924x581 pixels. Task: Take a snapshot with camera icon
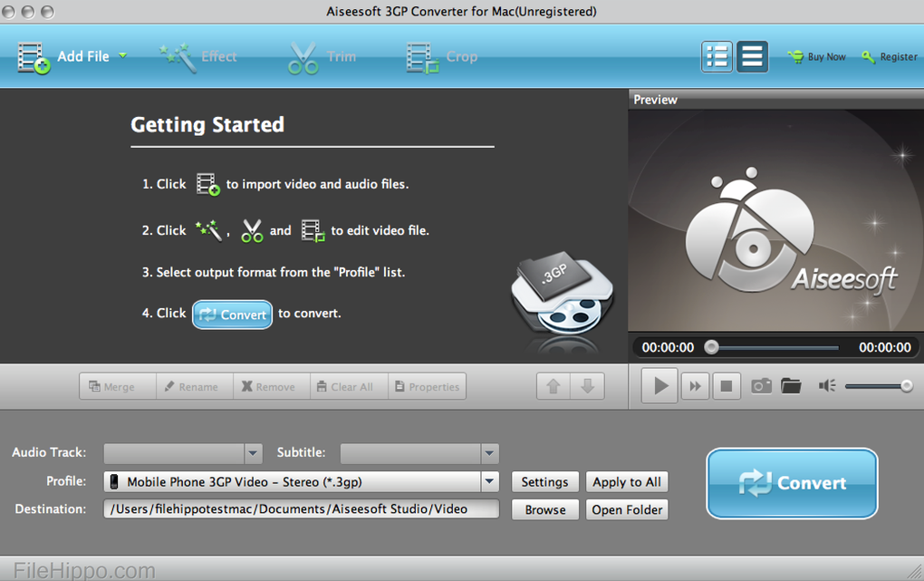(x=761, y=386)
